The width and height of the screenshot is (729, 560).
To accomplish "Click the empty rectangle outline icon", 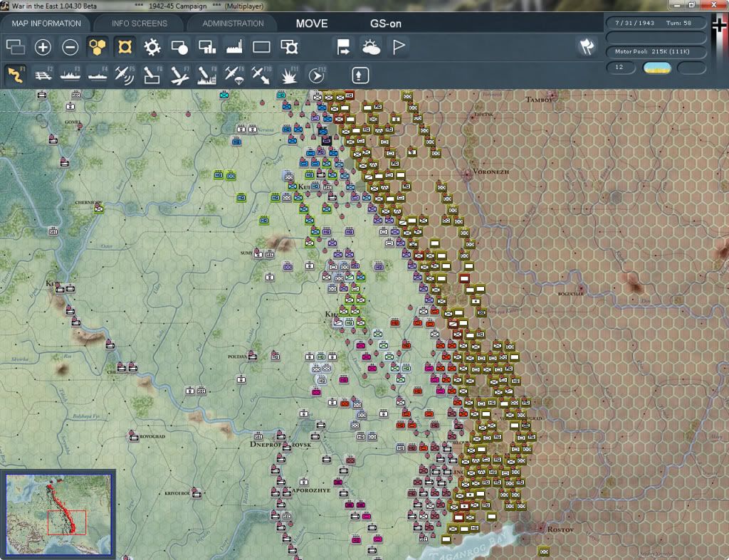I will [x=261, y=47].
